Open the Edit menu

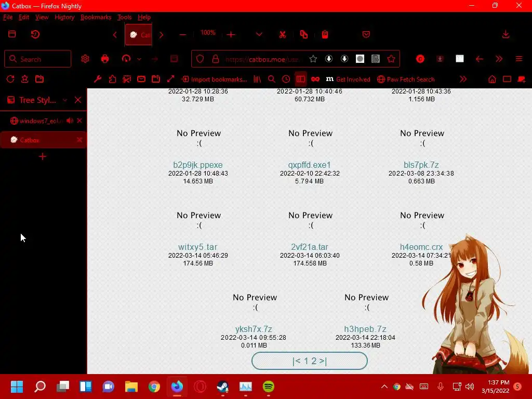[24, 17]
